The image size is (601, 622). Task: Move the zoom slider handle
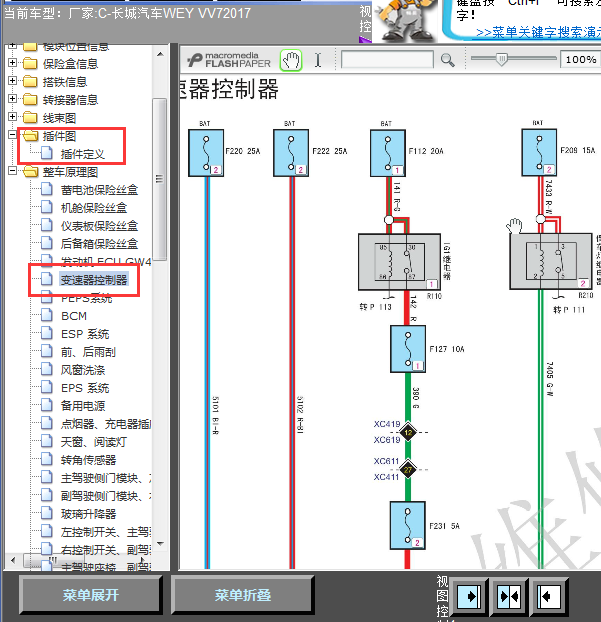[501, 60]
